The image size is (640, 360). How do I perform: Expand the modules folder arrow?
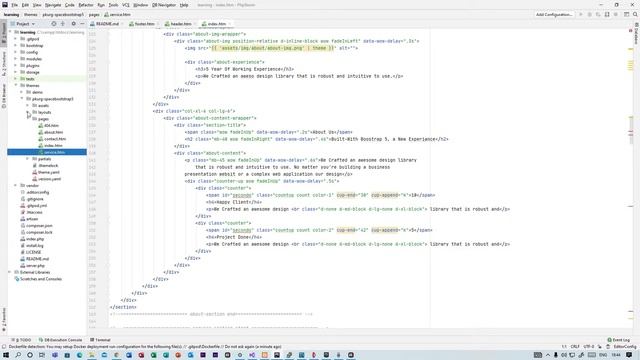click(x=16, y=59)
